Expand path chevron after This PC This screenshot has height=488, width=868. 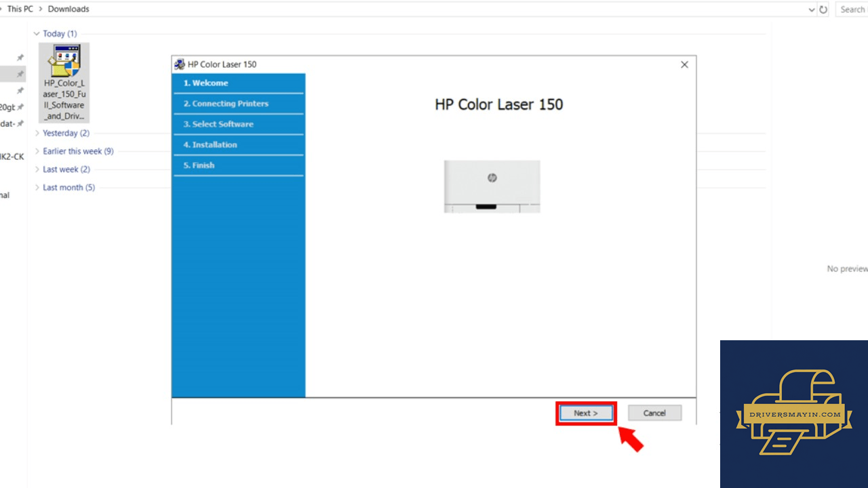(41, 9)
